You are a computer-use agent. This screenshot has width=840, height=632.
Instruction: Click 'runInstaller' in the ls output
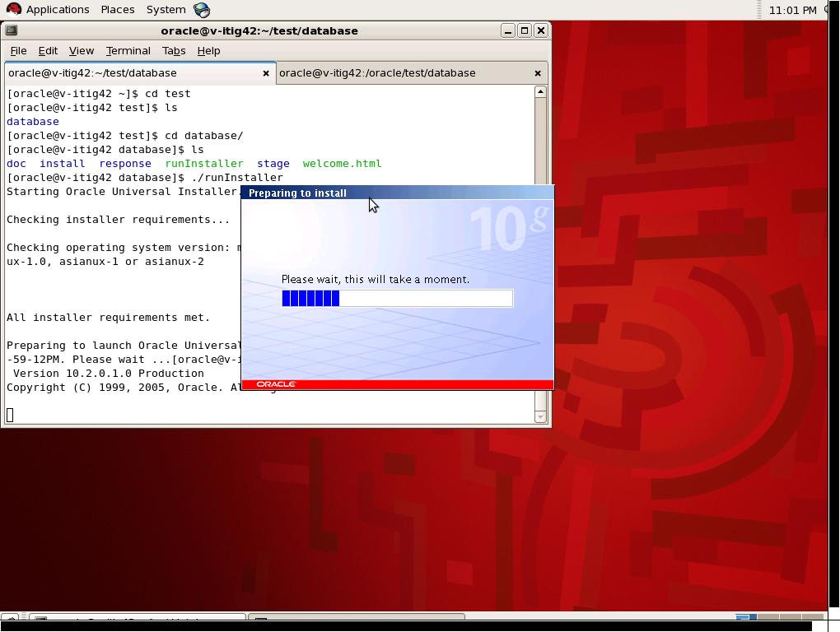click(x=204, y=163)
